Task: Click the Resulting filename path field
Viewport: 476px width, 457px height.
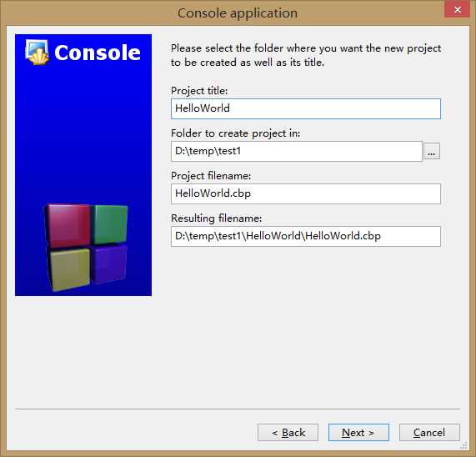Action: pyautogui.click(x=306, y=236)
